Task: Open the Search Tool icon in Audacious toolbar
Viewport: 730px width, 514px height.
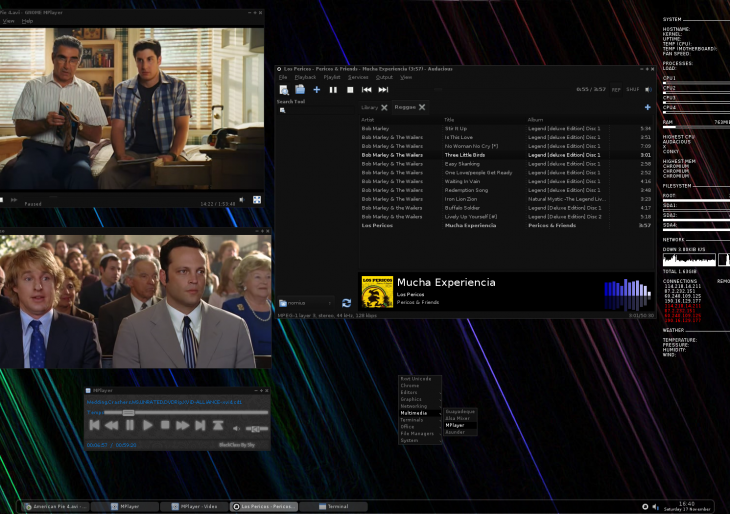Action: [284, 90]
